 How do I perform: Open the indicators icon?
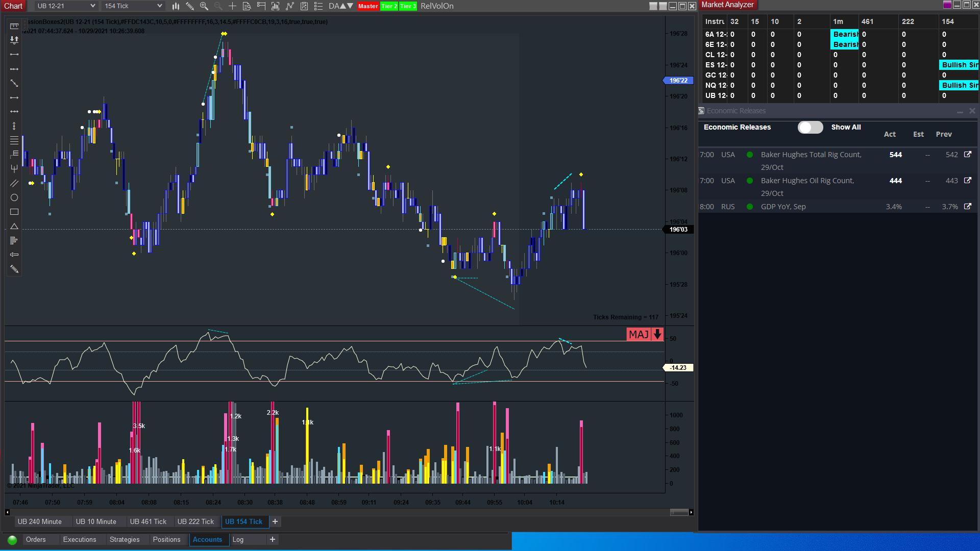pyautogui.click(x=290, y=6)
